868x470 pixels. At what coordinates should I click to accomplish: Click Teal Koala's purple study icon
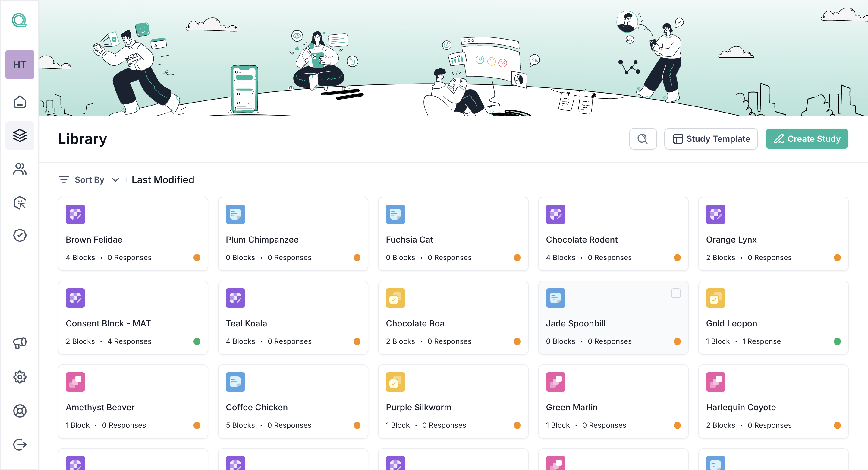[x=235, y=298]
